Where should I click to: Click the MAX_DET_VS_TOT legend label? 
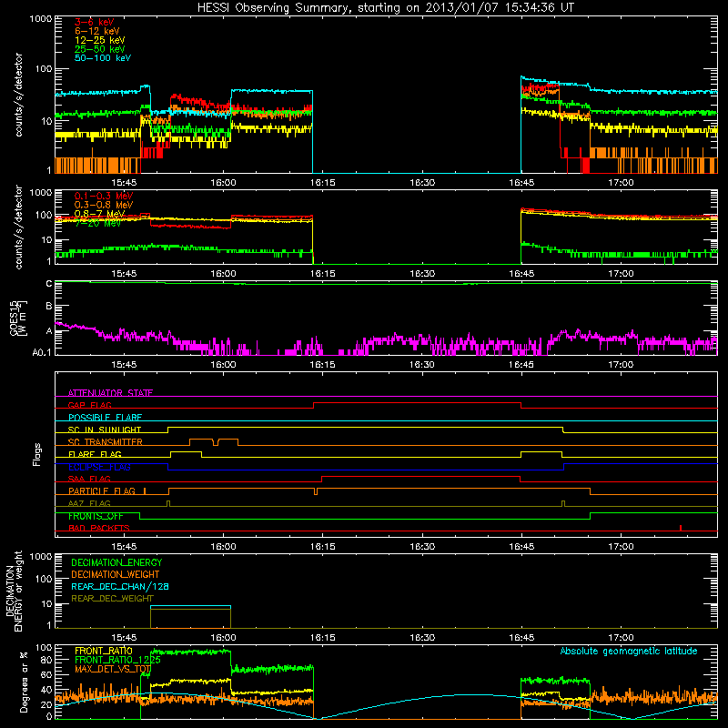pyautogui.click(x=112, y=669)
